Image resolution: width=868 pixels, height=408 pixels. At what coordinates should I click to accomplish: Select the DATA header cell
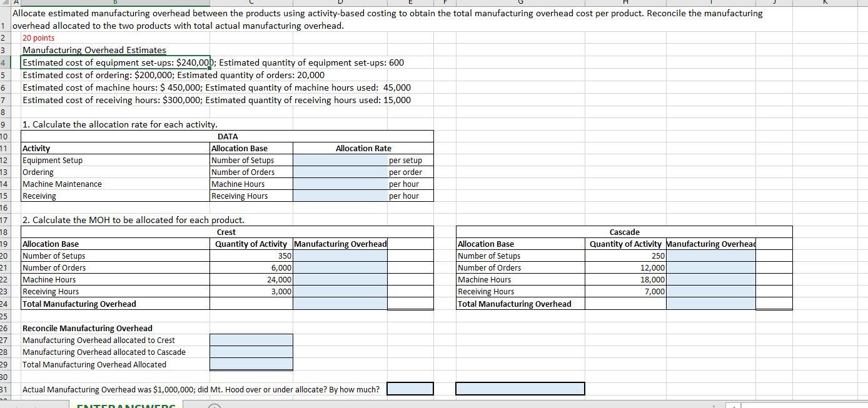click(227, 136)
